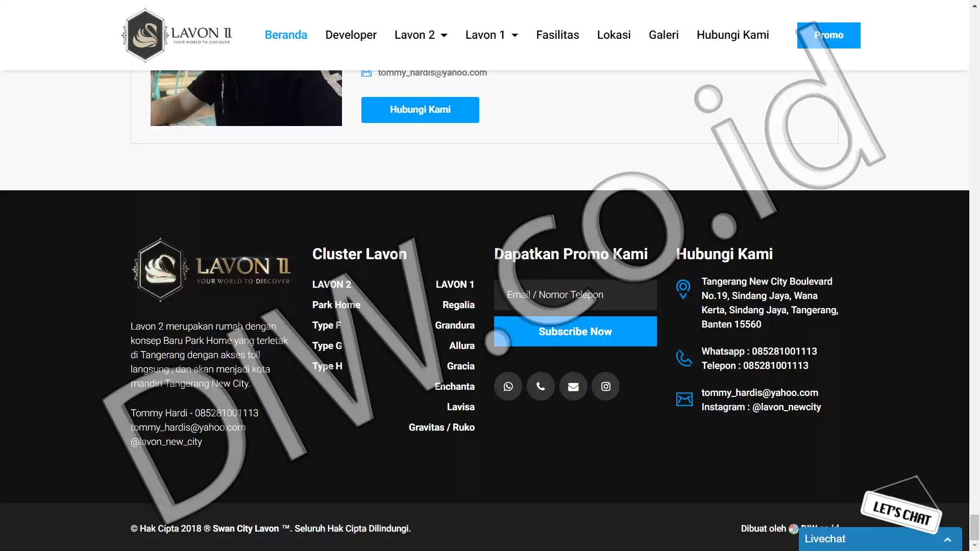Viewport: 980px width, 551px height.
Task: Click the Livechat bar label
Action: (825, 539)
